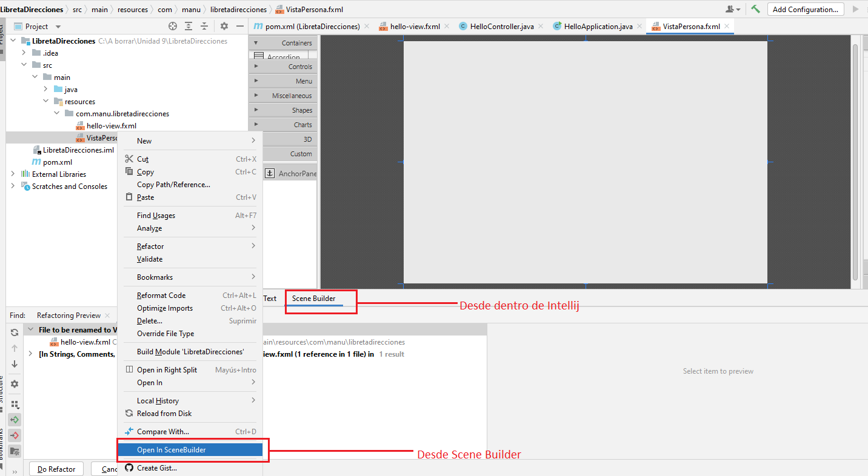Viewport: 868px width, 476px height.
Task: Close the hello-view.fxml editor tab
Action: point(446,26)
